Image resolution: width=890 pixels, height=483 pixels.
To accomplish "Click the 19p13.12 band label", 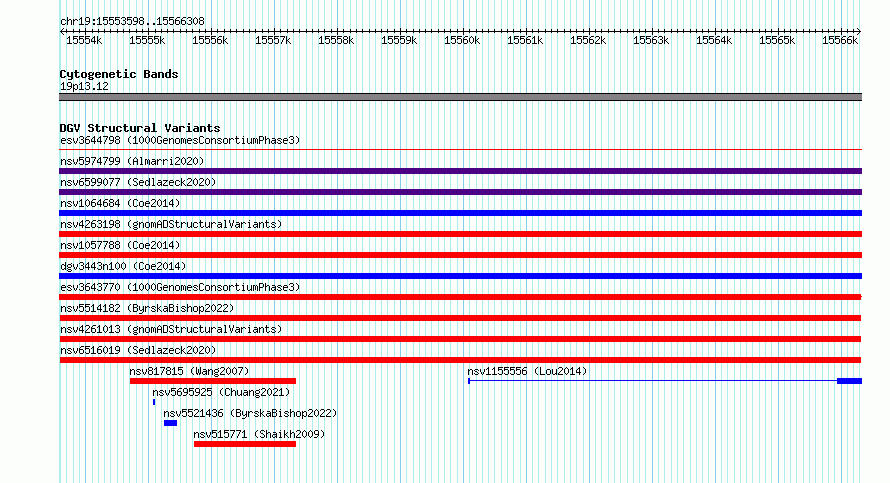I will (84, 86).
